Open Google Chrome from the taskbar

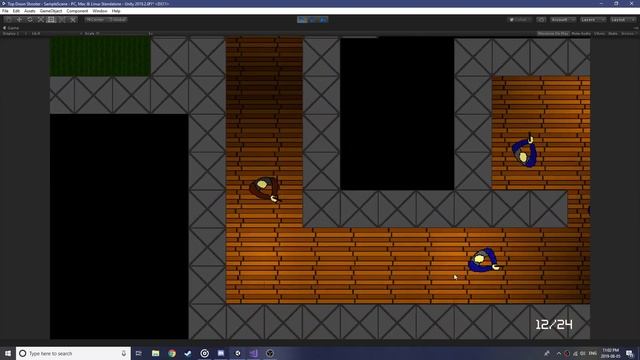[x=172, y=353]
